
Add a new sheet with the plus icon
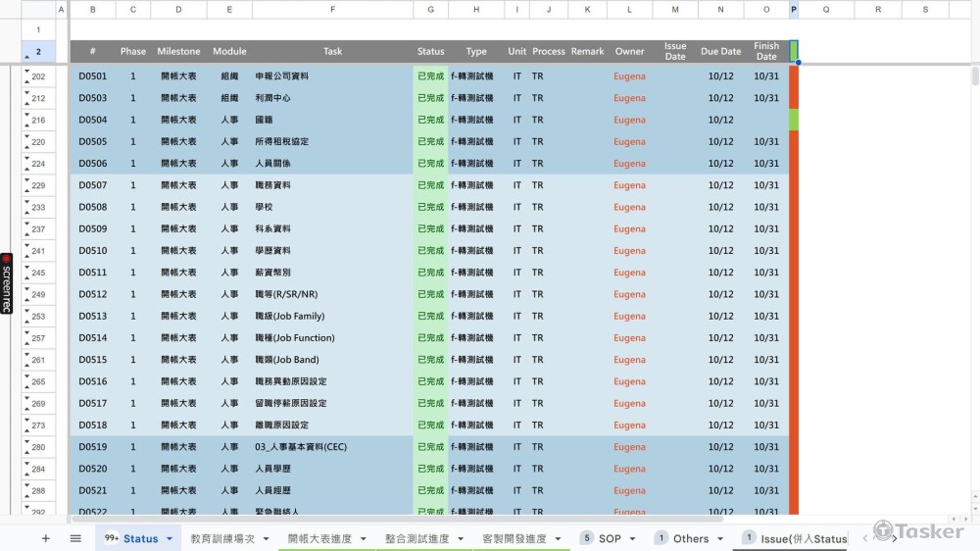click(46, 538)
